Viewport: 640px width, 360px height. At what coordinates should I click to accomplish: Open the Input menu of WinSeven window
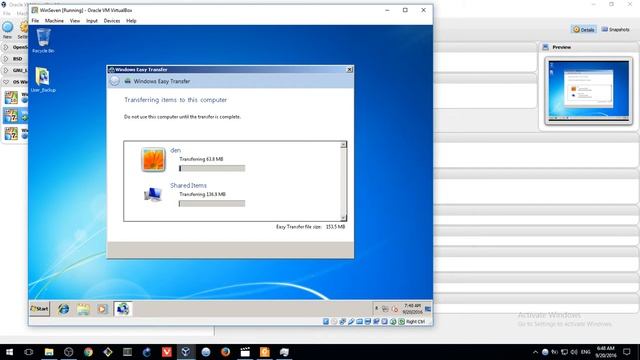(x=92, y=21)
